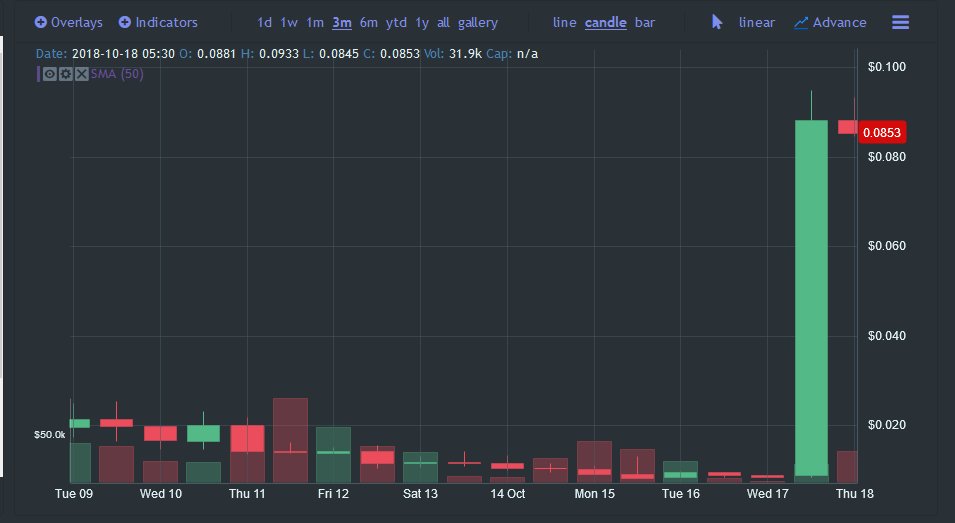Open the hamburger menu
The image size is (955, 523).
(x=900, y=22)
